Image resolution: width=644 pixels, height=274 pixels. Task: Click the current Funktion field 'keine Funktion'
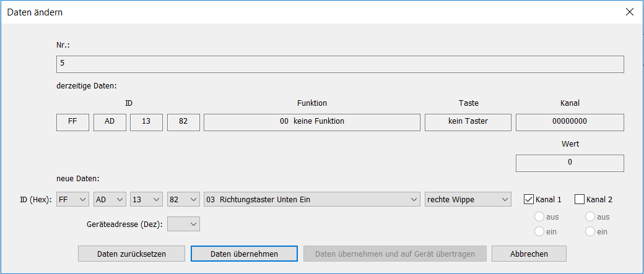[312, 122]
